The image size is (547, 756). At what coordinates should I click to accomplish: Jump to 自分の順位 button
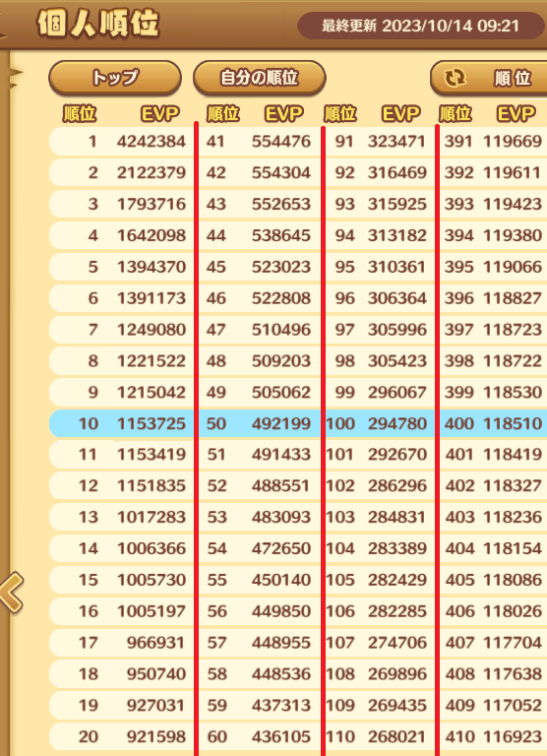(x=260, y=78)
